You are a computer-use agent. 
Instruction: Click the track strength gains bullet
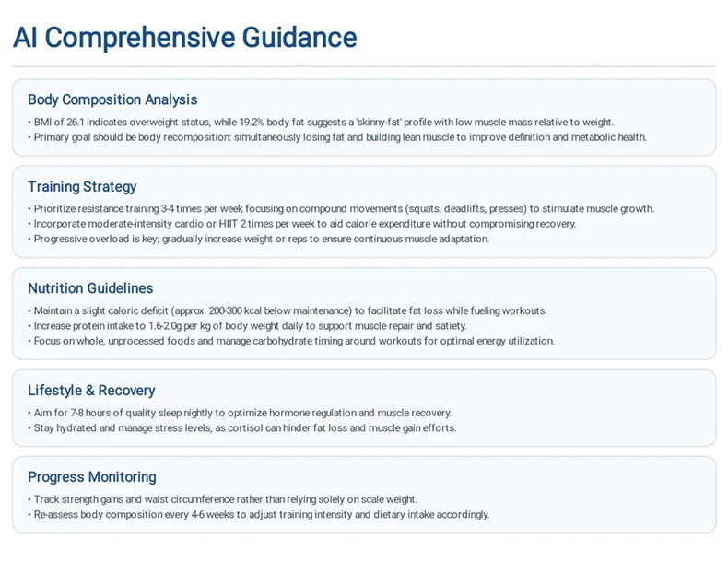tap(222, 499)
